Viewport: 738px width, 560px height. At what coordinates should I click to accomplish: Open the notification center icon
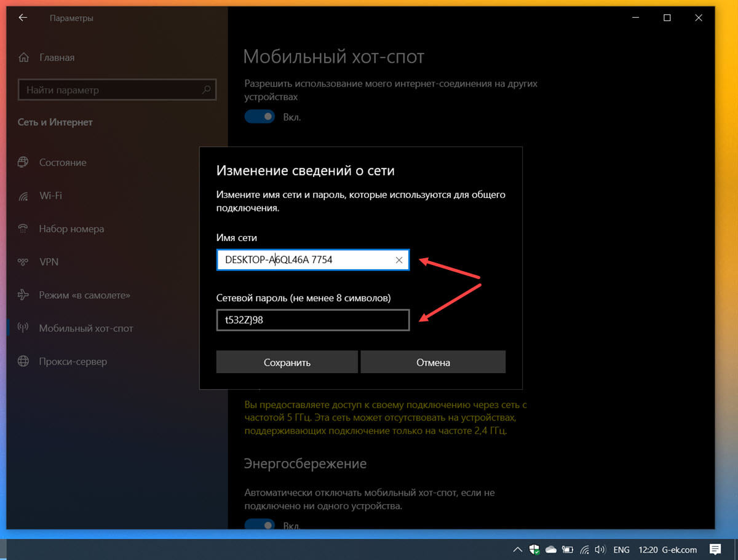(715, 549)
